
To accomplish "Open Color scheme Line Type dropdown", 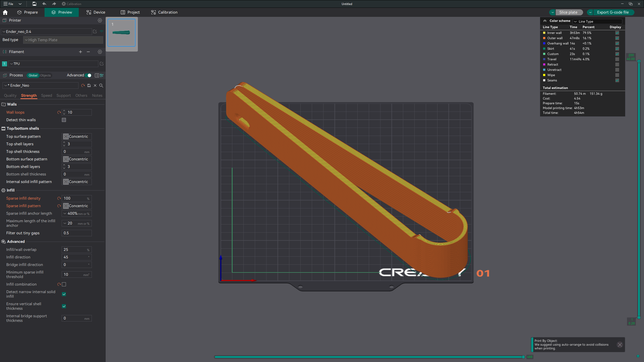I will point(597,21).
